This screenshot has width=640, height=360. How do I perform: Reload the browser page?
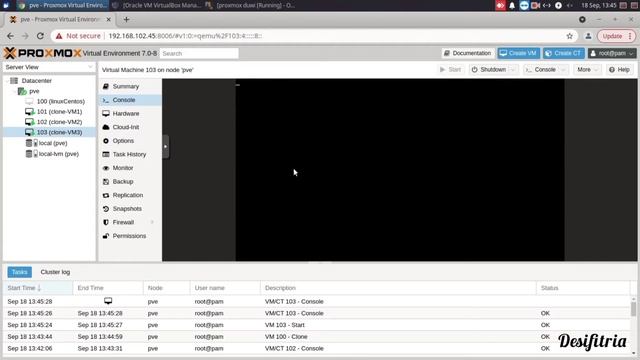click(40, 36)
